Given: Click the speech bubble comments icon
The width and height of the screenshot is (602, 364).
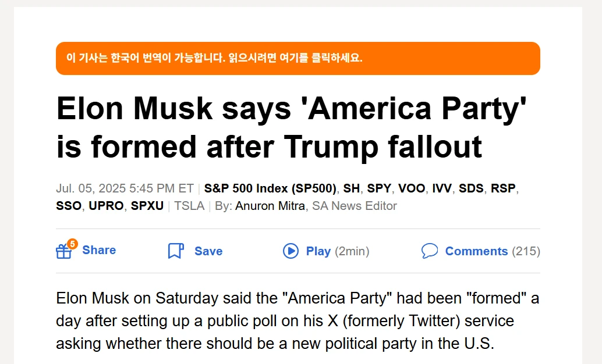Looking at the screenshot, I should click(x=430, y=251).
